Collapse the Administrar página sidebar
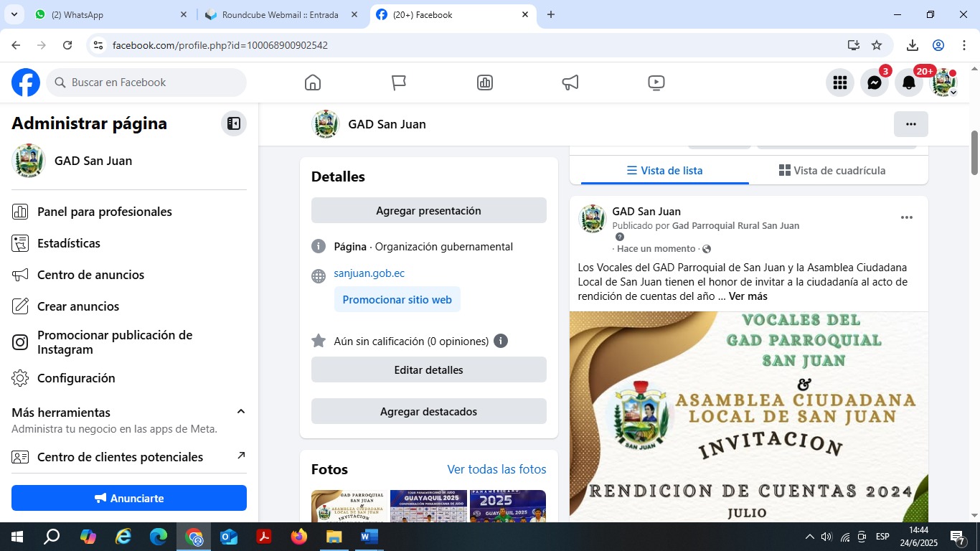Screen dimensions: 980x551 click(x=233, y=123)
